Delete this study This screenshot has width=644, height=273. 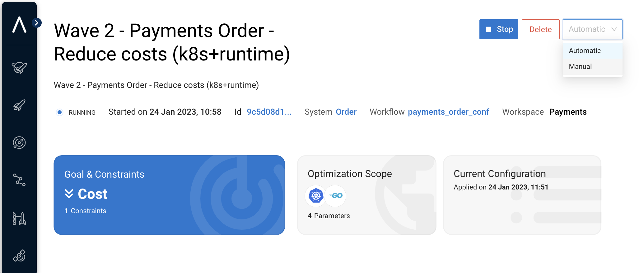pyautogui.click(x=540, y=29)
